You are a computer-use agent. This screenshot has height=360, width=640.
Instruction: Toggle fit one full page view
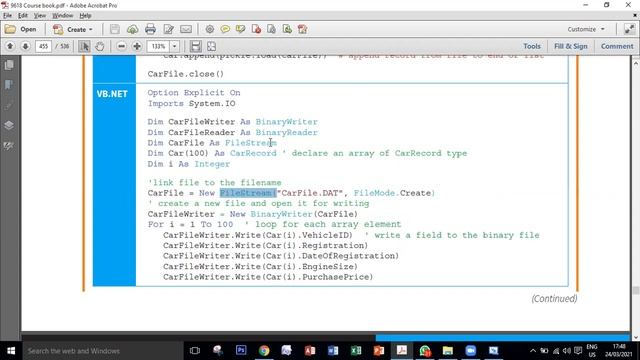(211, 46)
